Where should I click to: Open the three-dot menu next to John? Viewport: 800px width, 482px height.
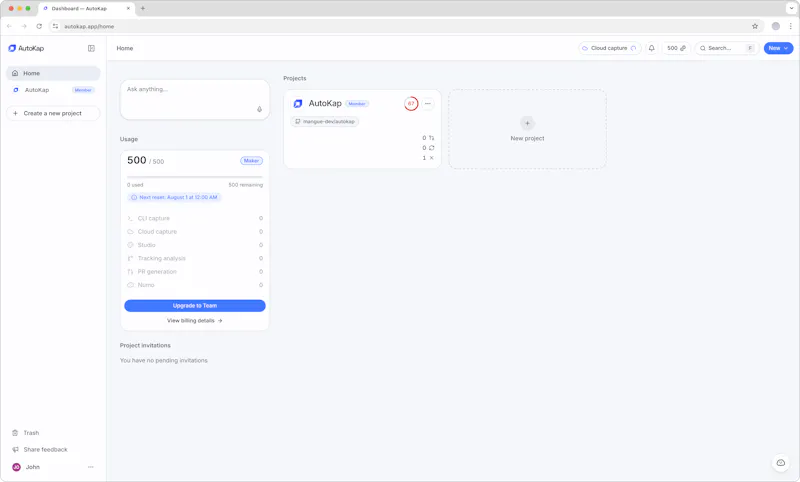pyautogui.click(x=90, y=467)
